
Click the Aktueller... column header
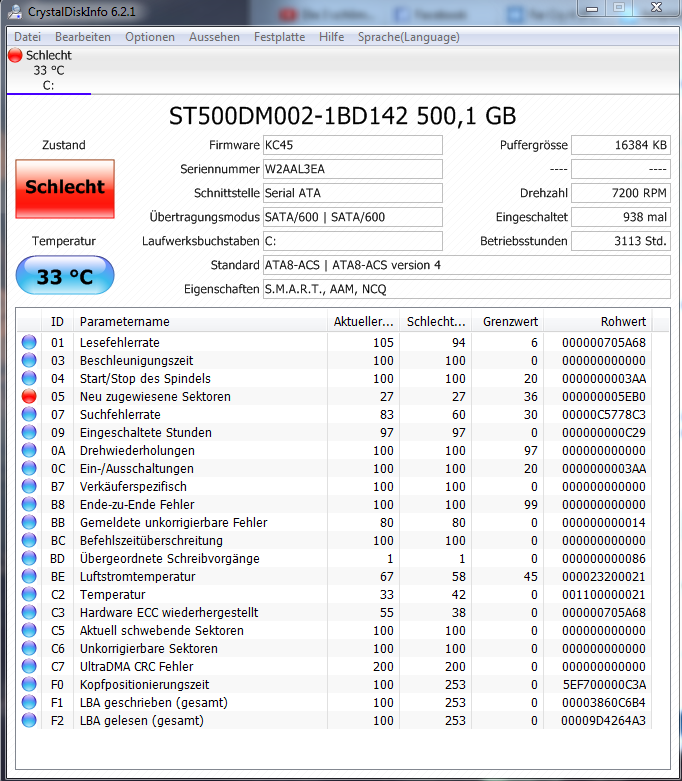click(x=364, y=322)
